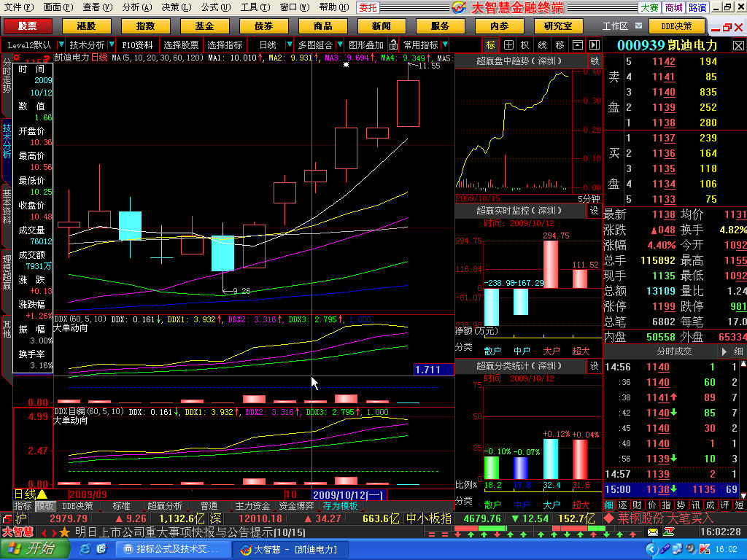Click the DDE决策 top button

[676, 26]
